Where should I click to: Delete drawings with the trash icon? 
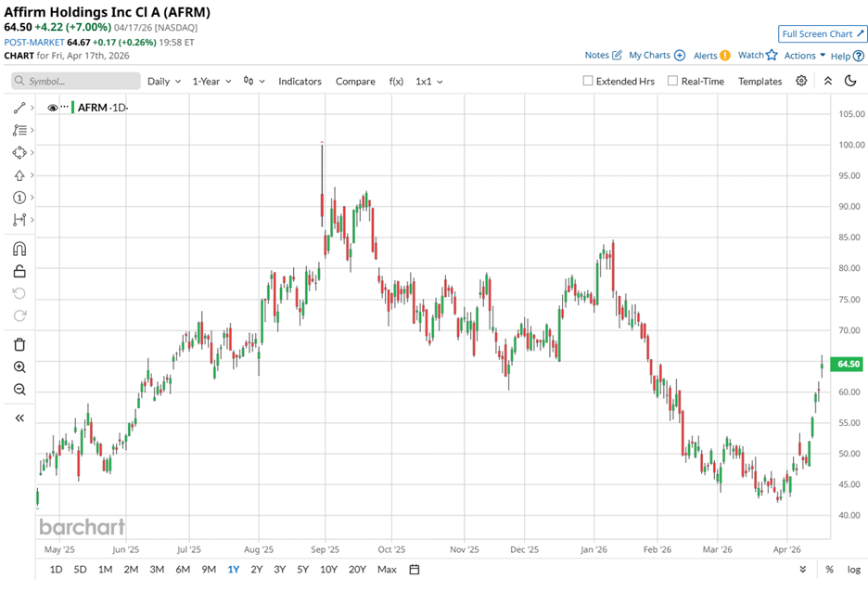click(19, 344)
